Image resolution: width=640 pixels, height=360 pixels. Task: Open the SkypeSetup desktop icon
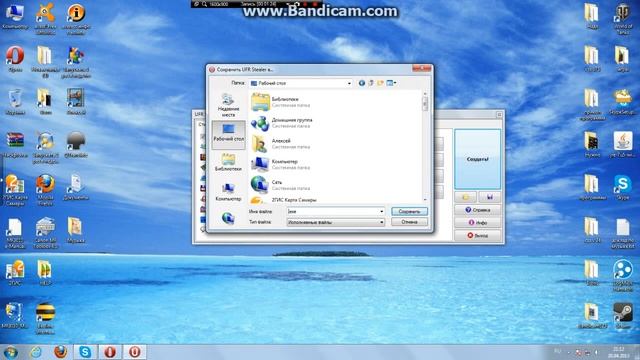[622, 102]
